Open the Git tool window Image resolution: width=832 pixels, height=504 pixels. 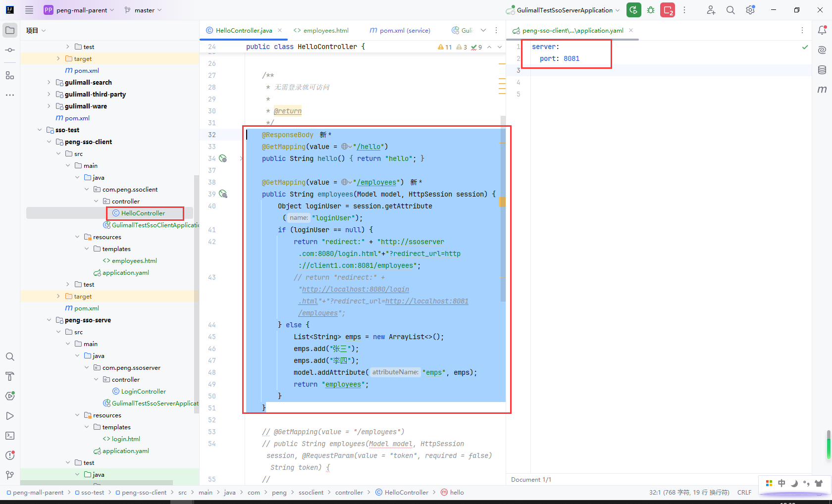(10, 475)
